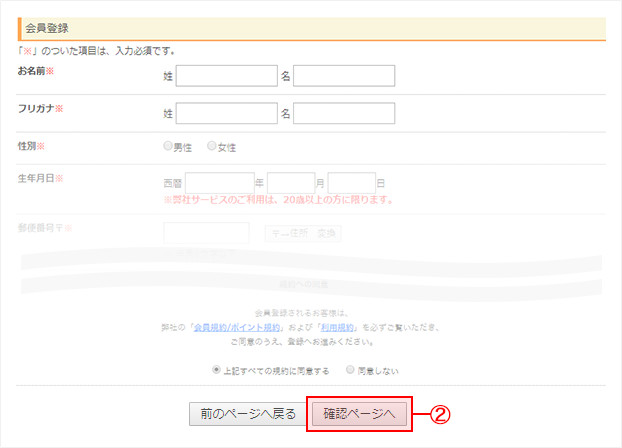622x448 pixels.
Task: Click the 前のページへ戻る button
Action: 248,414
